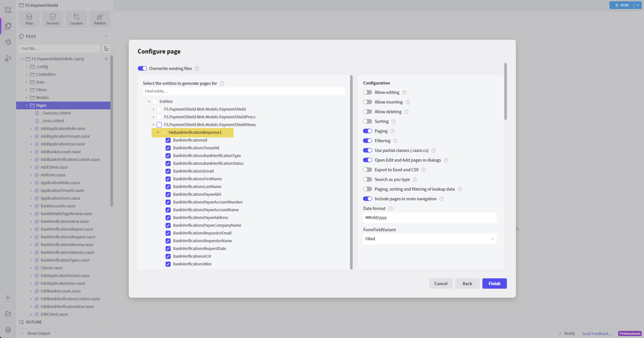Screen dimensions: 644x338
Task: Click help icon next to Search as you type
Action: [415, 179]
